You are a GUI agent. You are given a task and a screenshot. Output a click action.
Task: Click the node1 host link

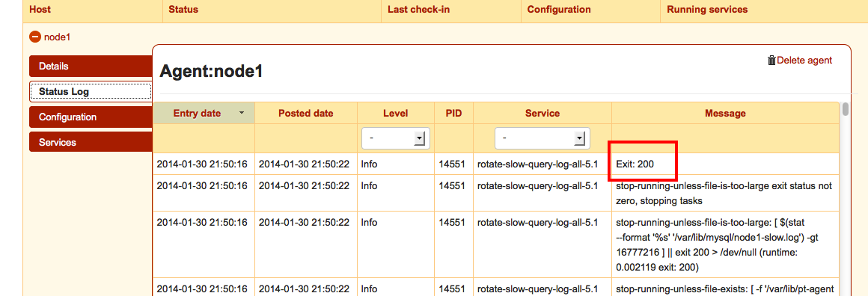(x=58, y=37)
